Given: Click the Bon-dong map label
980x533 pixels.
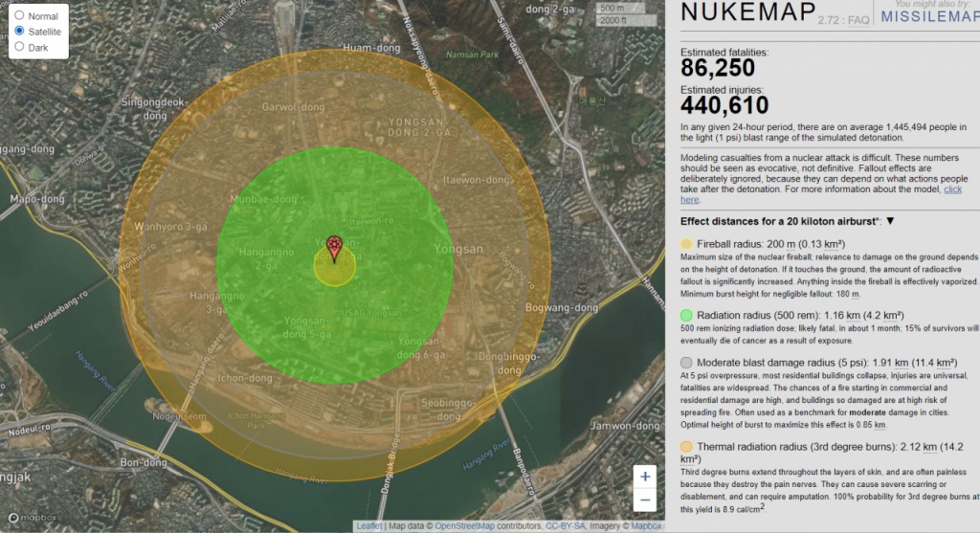Looking at the screenshot, I should [x=144, y=463].
